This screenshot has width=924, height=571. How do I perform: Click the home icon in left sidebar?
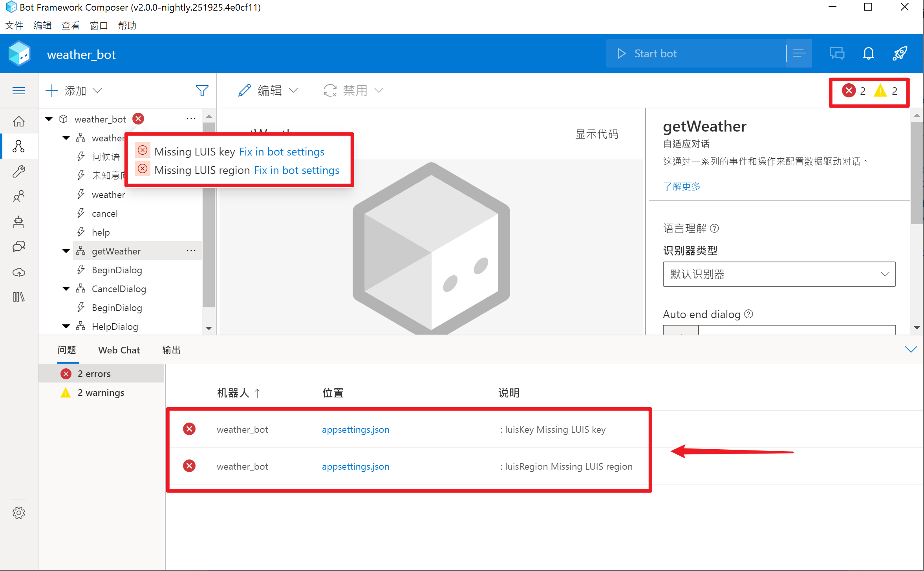click(x=18, y=121)
